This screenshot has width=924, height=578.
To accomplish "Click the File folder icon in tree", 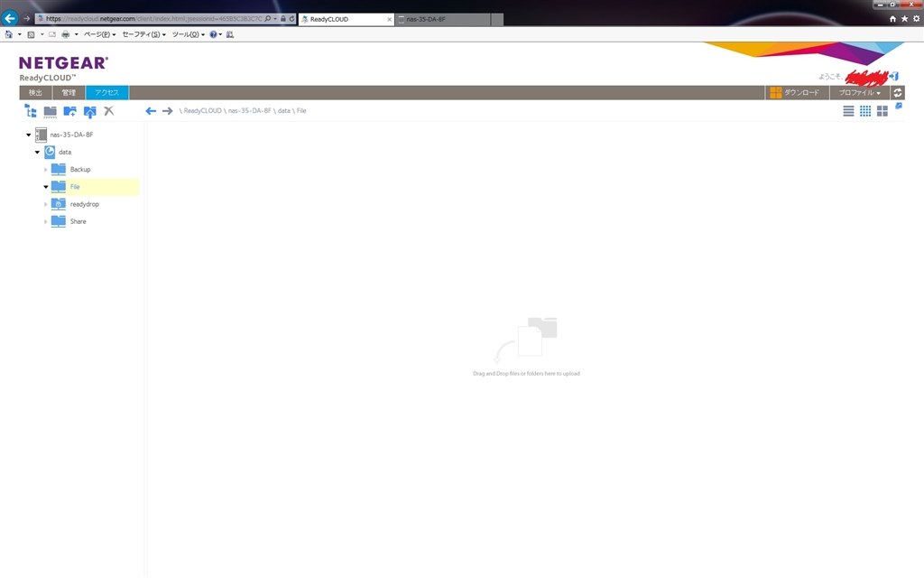I will coord(59,186).
